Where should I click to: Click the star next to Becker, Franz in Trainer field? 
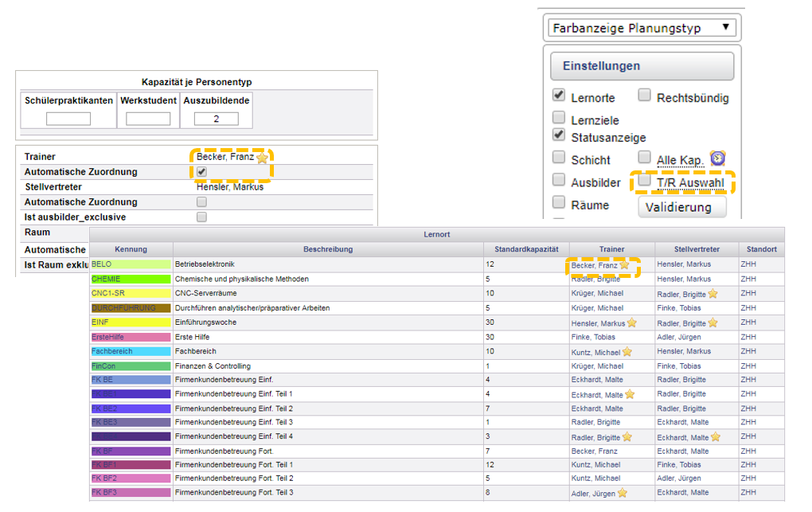click(263, 158)
